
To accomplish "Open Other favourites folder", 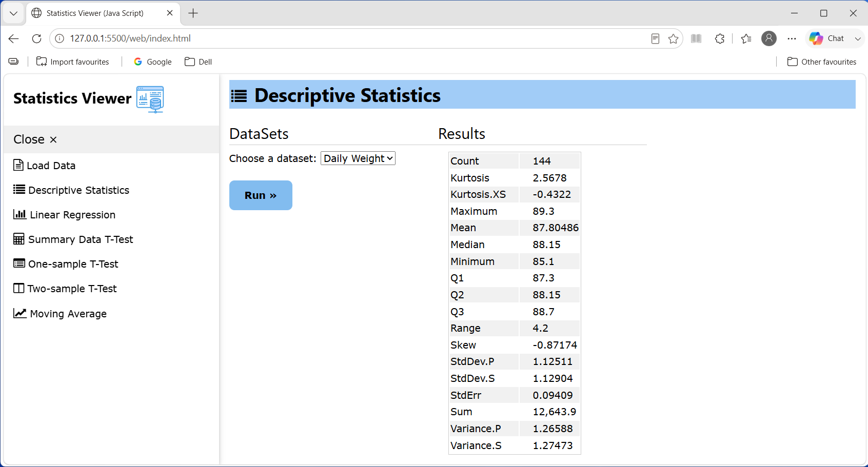I will [822, 62].
